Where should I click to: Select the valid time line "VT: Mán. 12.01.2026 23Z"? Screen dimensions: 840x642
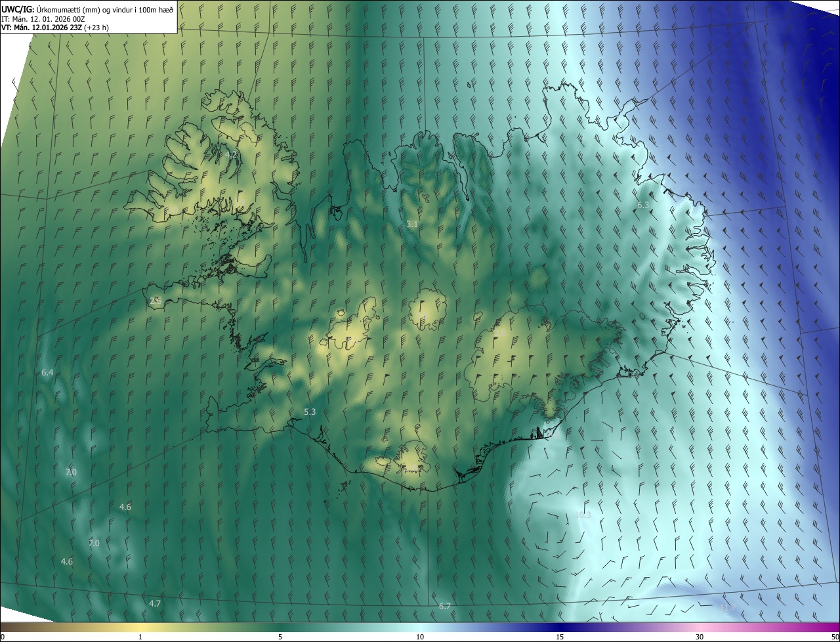[41, 28]
